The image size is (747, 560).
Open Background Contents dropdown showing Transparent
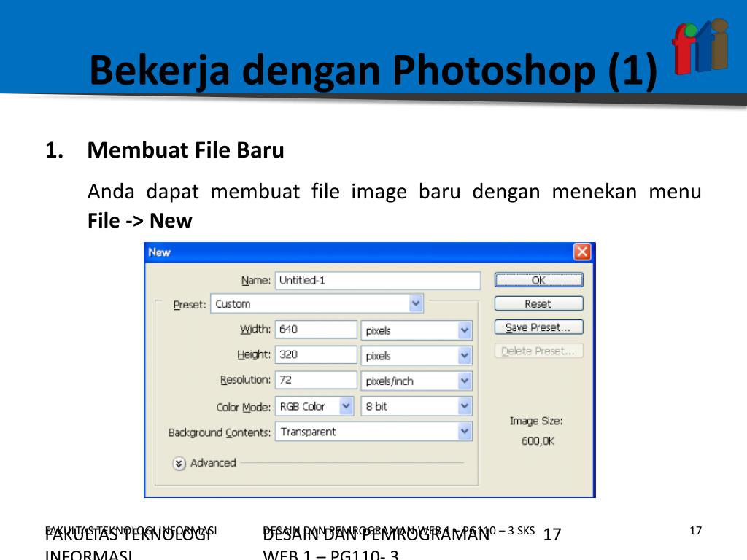pyautogui.click(x=373, y=432)
